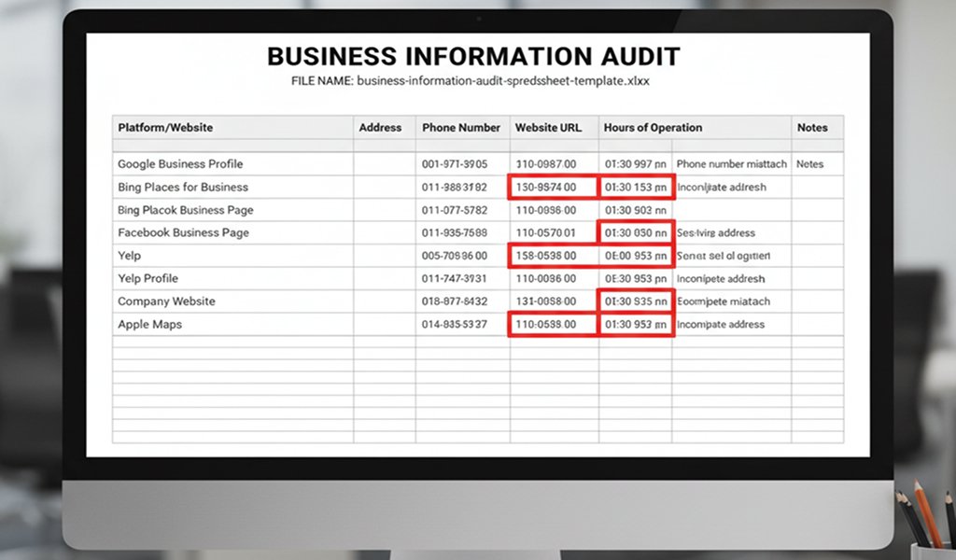Click hours cell in Google Business Profile row

[x=635, y=164]
